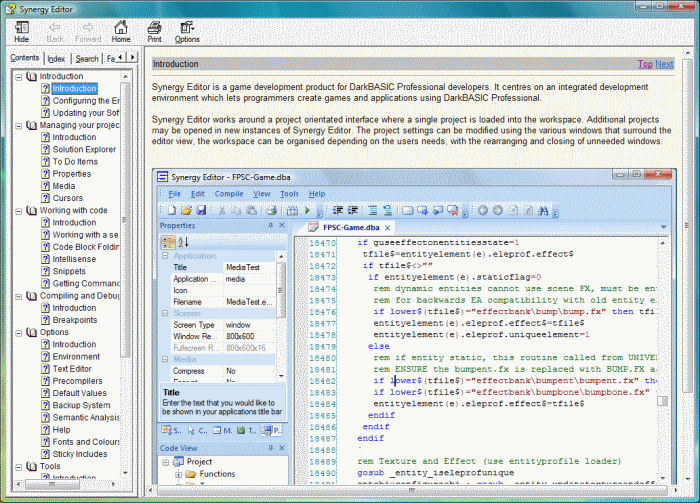
Task: Collapse the Screen group in Properties grid
Action: point(165,313)
